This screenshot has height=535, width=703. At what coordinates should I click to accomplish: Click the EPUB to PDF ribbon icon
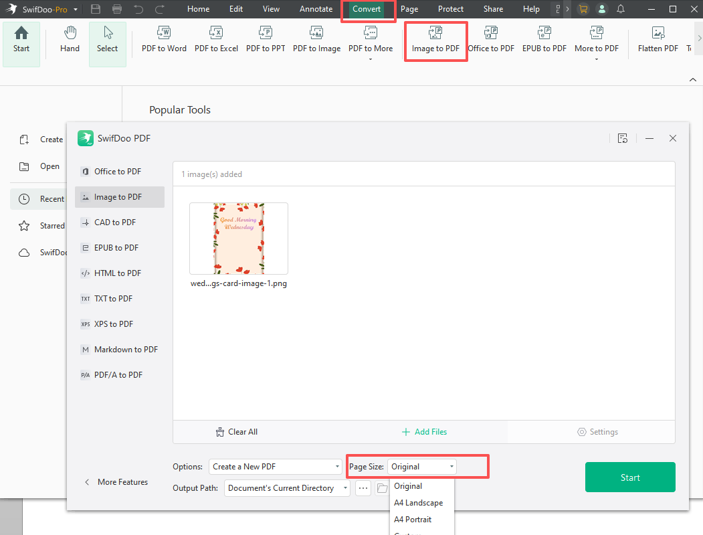point(543,40)
